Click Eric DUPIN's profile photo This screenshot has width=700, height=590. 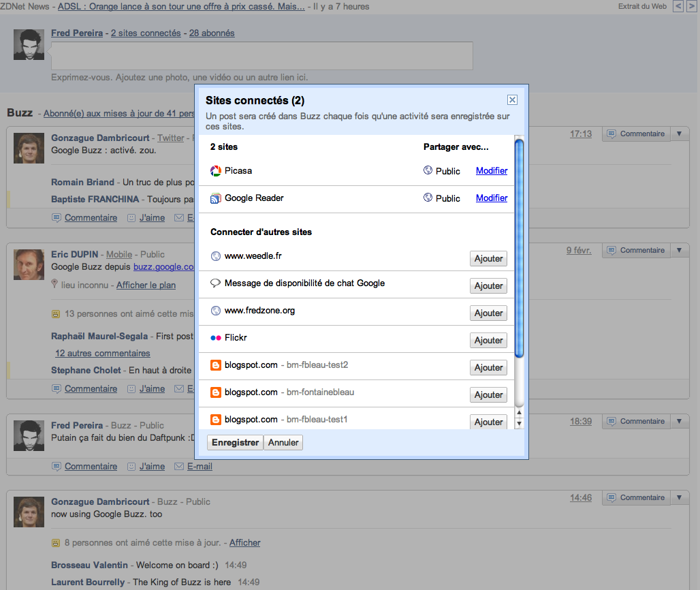[x=29, y=264]
